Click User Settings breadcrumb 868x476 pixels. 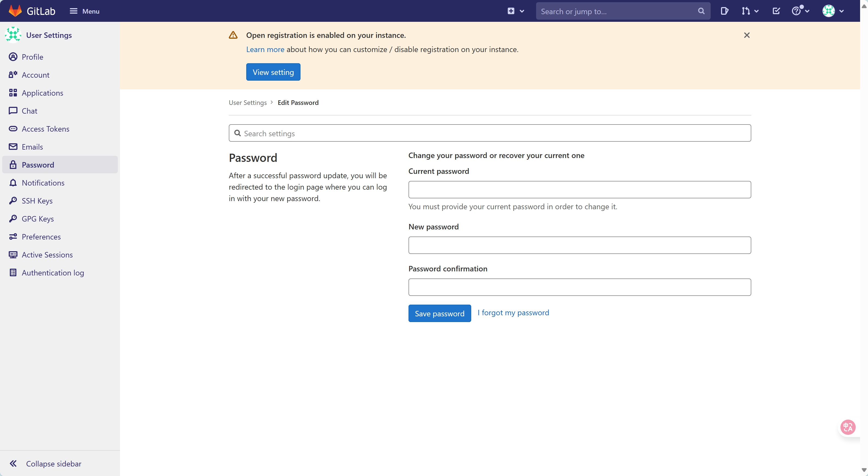[x=248, y=103]
